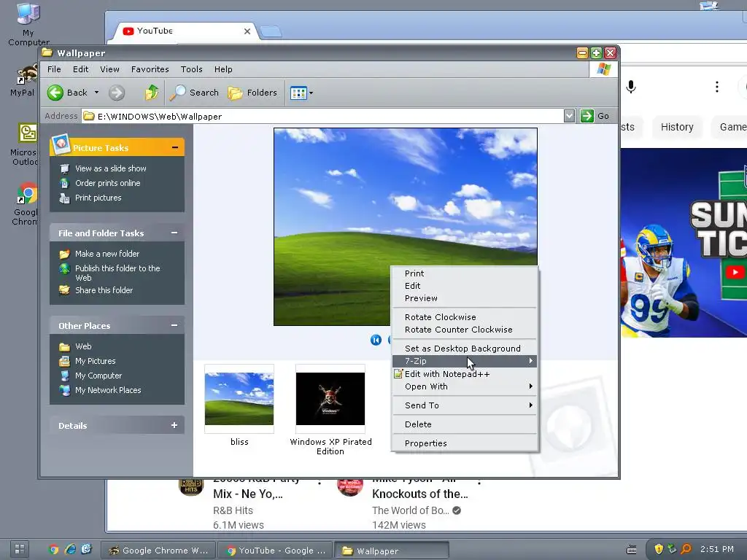
Task: Switch to Google Chrome W... taskbar button
Action: click(x=158, y=551)
